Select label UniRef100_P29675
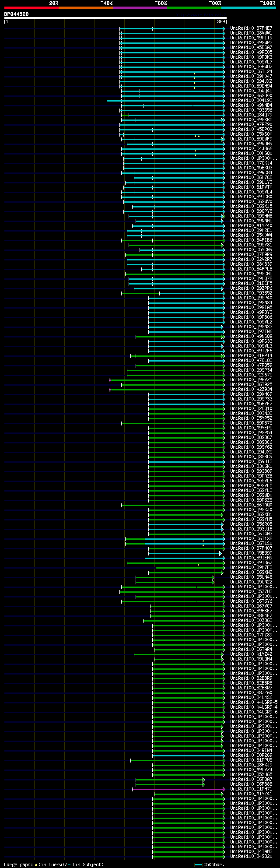The width and height of the screenshot is (280, 868). 251,375
